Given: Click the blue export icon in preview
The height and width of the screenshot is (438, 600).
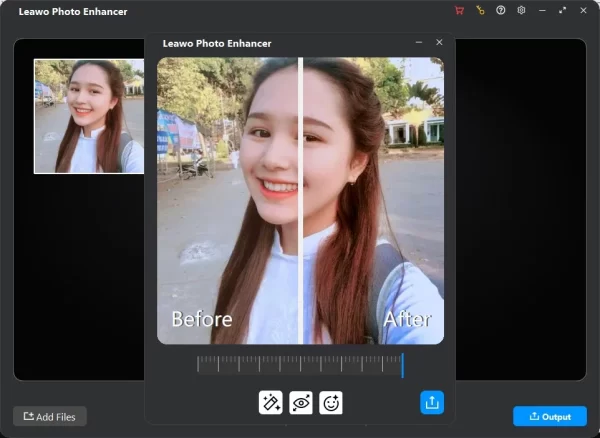Looking at the screenshot, I should coord(432,402).
